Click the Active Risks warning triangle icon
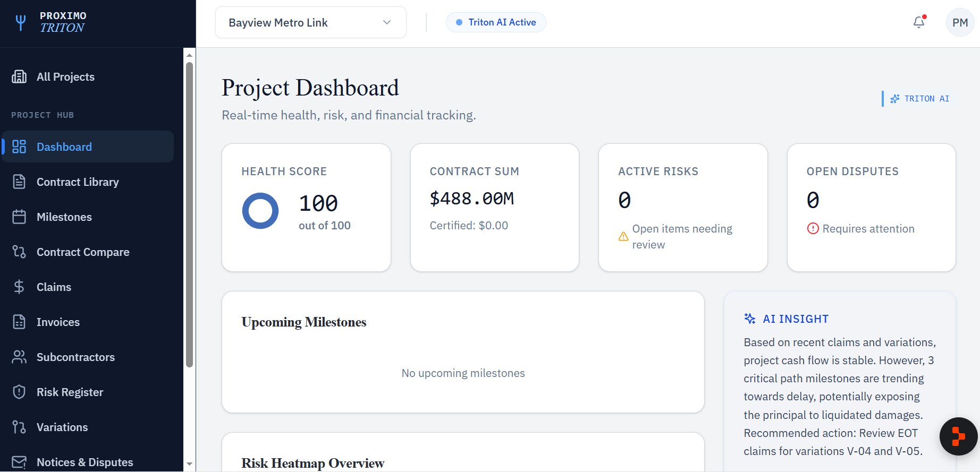Screen dimensions: 980x472 (623, 237)
